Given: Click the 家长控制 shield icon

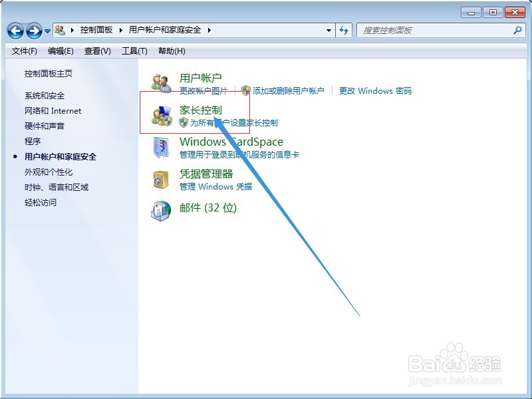Looking at the screenshot, I should pos(162,115).
